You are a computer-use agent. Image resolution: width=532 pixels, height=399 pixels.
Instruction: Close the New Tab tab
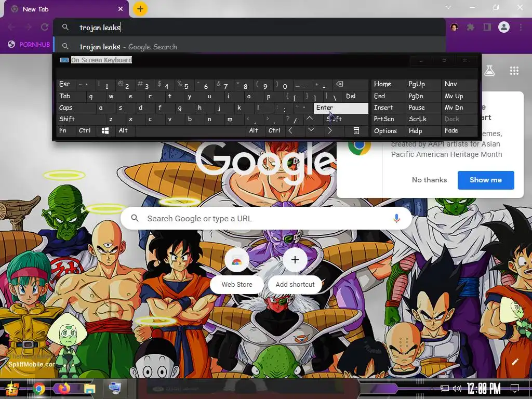[x=121, y=9]
